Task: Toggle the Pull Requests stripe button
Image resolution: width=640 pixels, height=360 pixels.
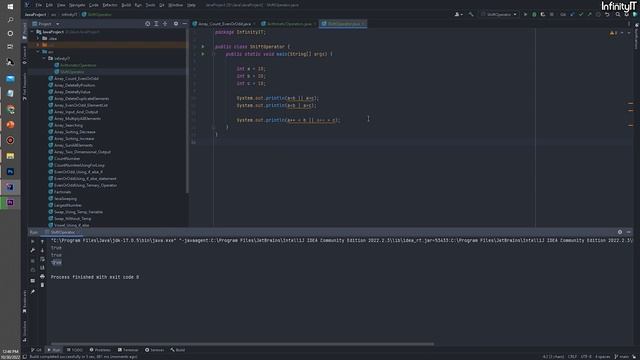Action: pos(24,87)
